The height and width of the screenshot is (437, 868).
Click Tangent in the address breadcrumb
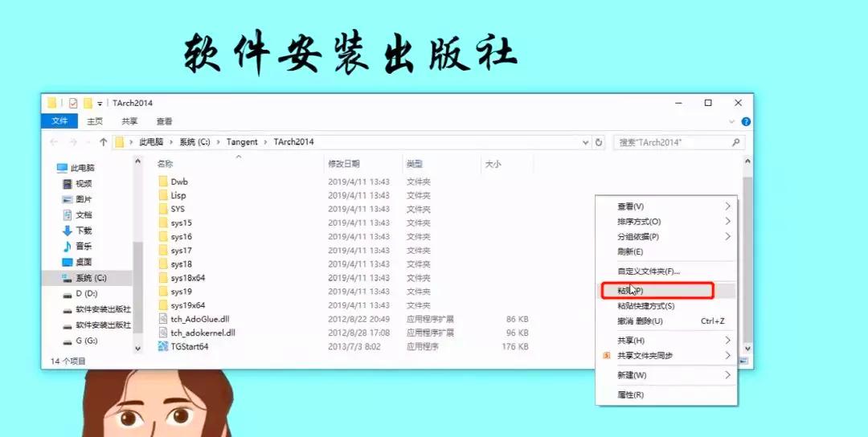[242, 142]
